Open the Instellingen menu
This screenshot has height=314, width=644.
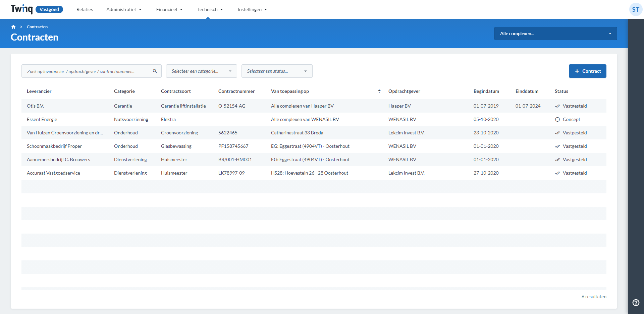(x=252, y=9)
